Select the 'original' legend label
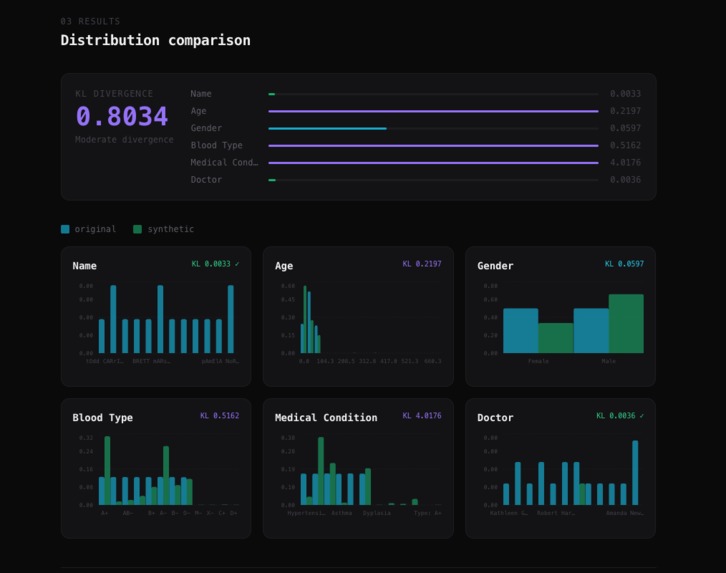The width and height of the screenshot is (726, 573). 95,229
